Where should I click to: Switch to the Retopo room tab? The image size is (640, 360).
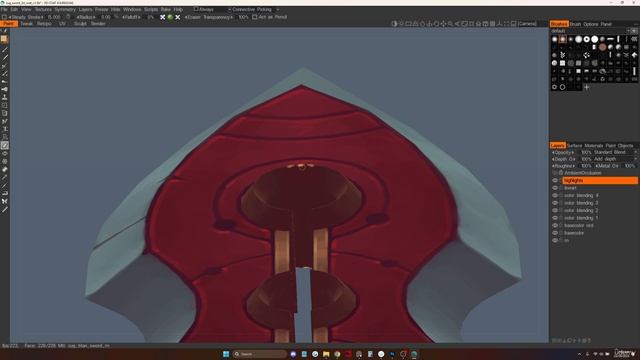point(44,24)
